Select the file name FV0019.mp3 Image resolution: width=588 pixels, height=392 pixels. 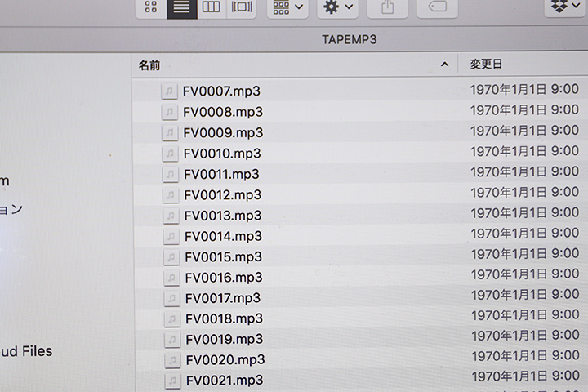[225, 340]
